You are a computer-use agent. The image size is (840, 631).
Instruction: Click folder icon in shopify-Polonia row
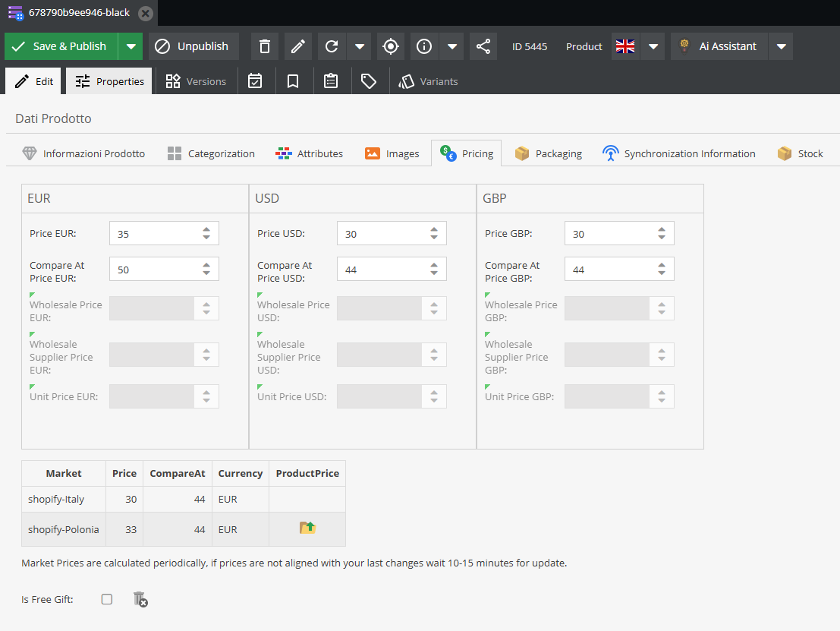click(x=307, y=528)
